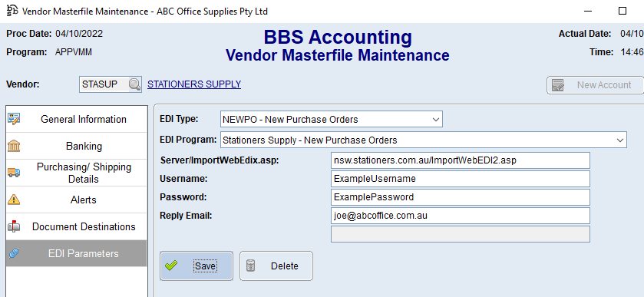Click the BBS app icon in title bar

coord(12,11)
